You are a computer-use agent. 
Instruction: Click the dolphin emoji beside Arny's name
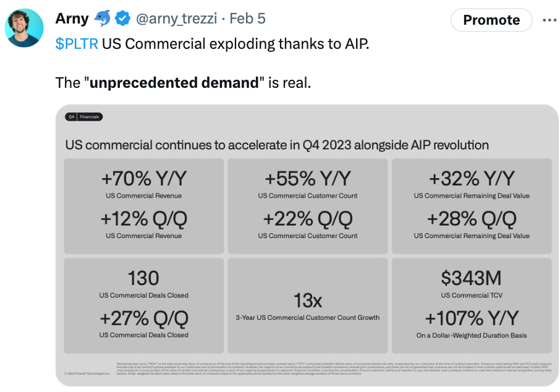pyautogui.click(x=102, y=19)
